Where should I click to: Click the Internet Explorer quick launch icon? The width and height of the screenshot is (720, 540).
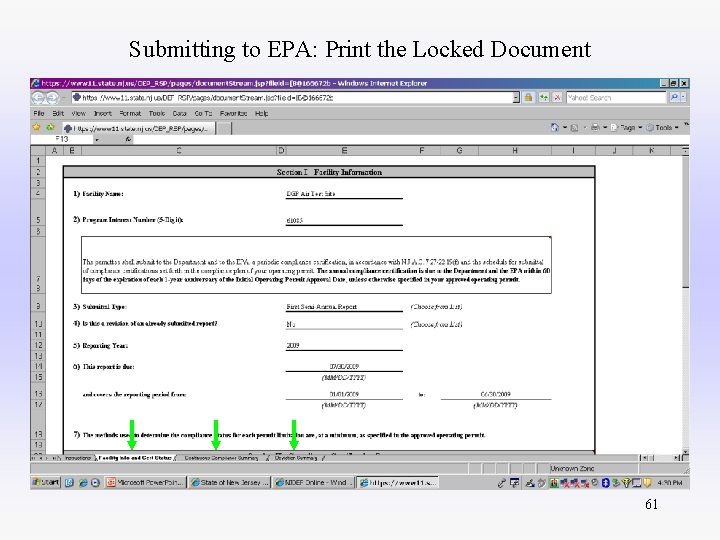click(83, 483)
